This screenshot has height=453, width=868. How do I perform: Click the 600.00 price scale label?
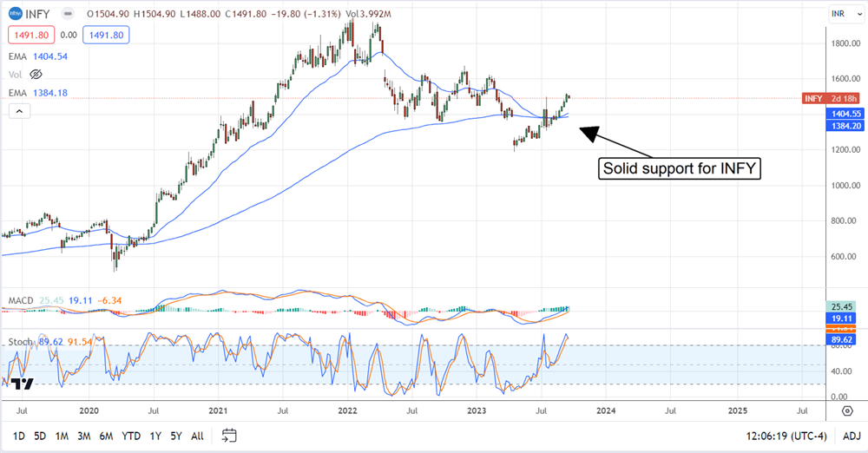pos(845,256)
